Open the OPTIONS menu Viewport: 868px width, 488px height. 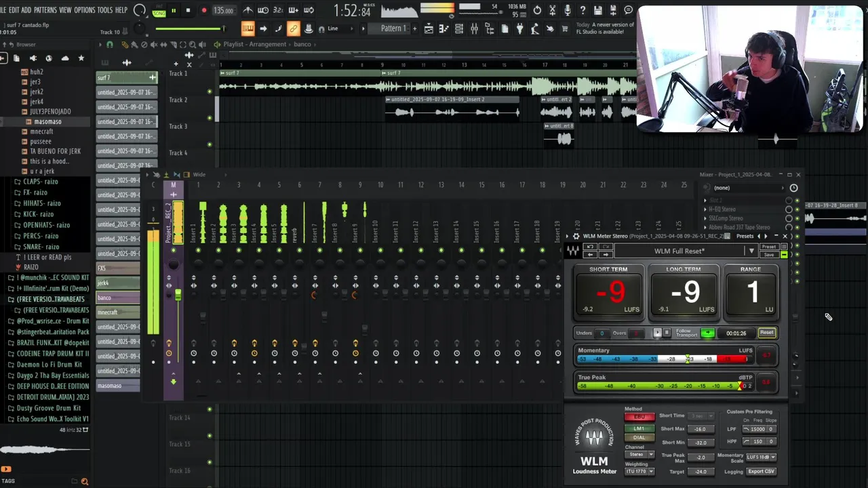[x=85, y=10]
